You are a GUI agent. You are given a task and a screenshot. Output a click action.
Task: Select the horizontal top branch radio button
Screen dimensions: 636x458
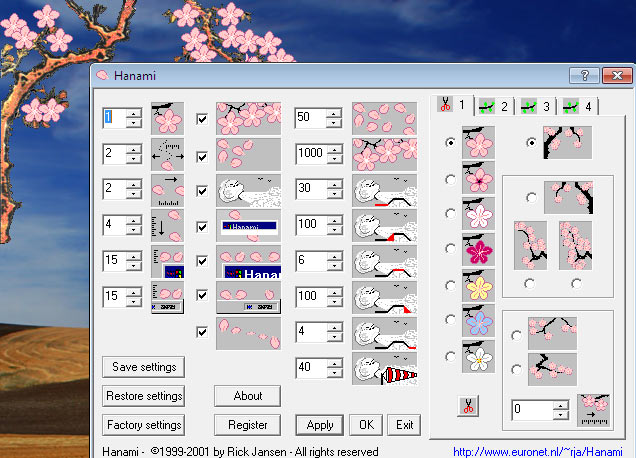(x=517, y=335)
